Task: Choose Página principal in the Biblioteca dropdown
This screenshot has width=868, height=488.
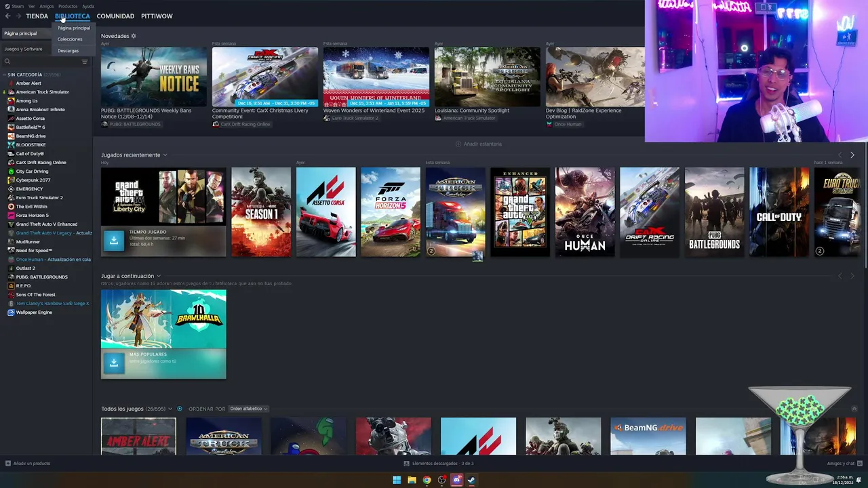Action: click(74, 28)
